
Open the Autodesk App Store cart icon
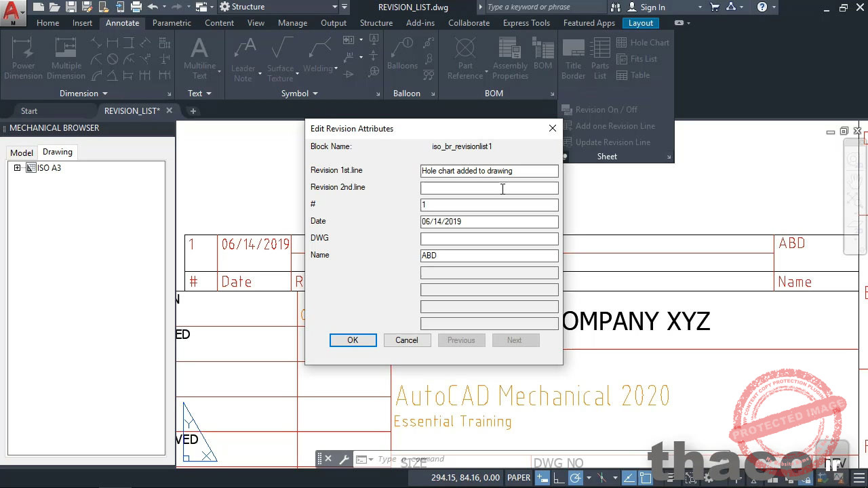(x=715, y=7)
